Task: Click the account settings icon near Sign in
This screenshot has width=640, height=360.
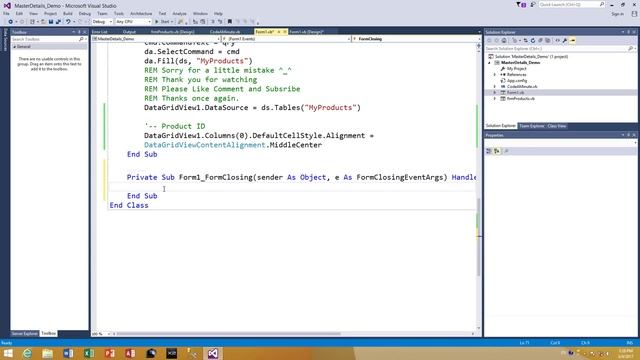Action: click(x=634, y=14)
